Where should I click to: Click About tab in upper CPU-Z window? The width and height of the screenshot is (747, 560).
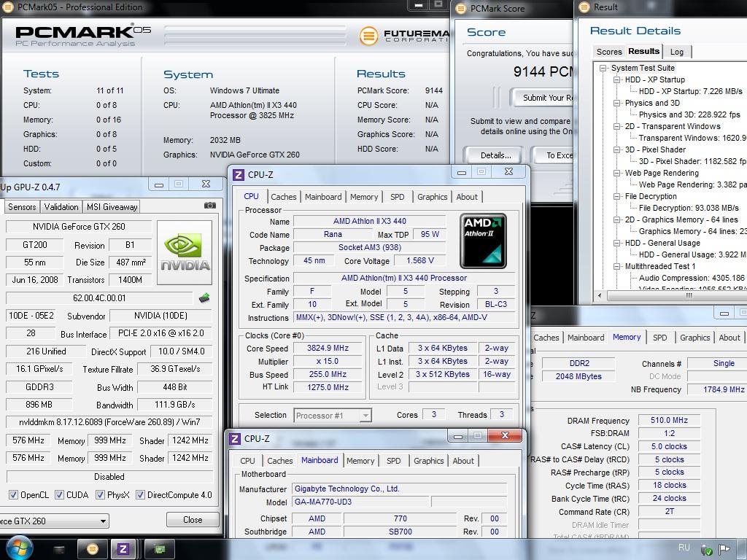[x=466, y=197]
